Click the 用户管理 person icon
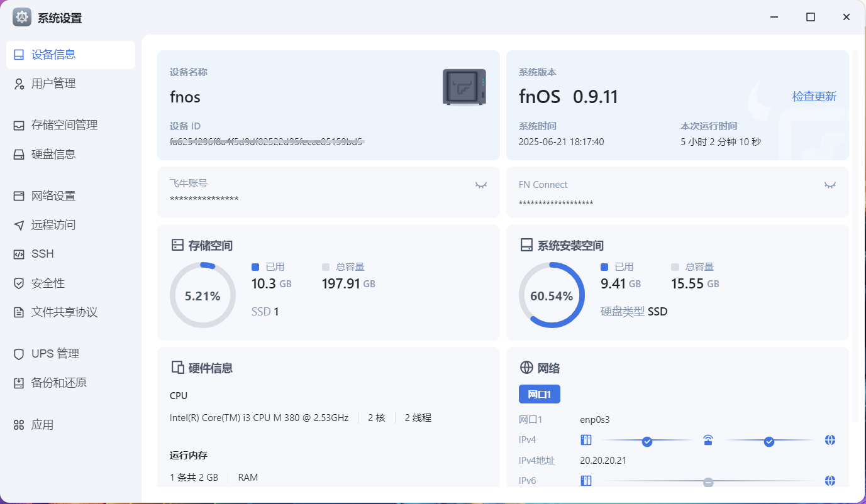This screenshot has height=504, width=866. click(19, 84)
